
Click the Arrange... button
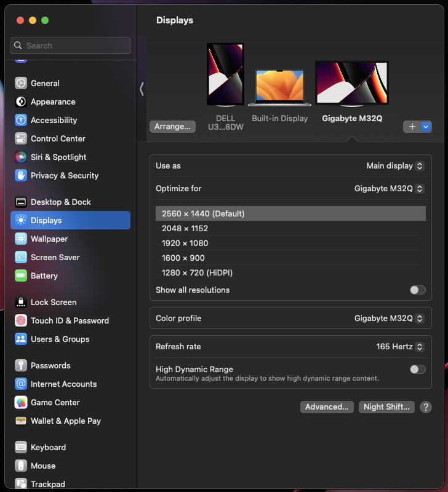[x=172, y=127]
